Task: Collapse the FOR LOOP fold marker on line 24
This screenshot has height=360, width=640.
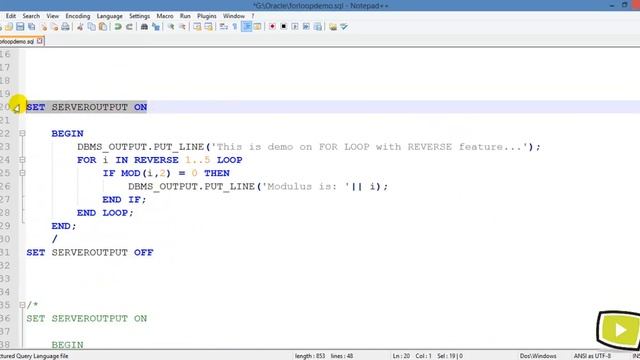Action: [22, 160]
